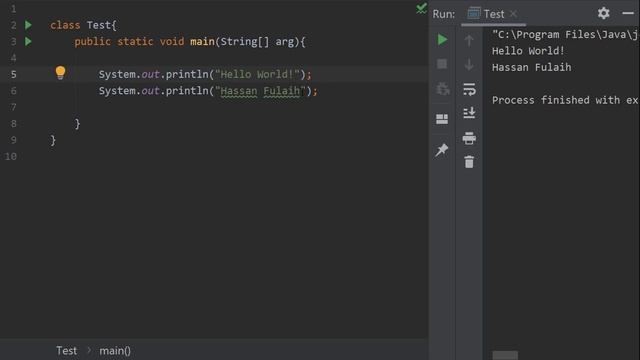Click the "Hello World!" string on line 5
The height and width of the screenshot is (360, 640).
pos(257,74)
